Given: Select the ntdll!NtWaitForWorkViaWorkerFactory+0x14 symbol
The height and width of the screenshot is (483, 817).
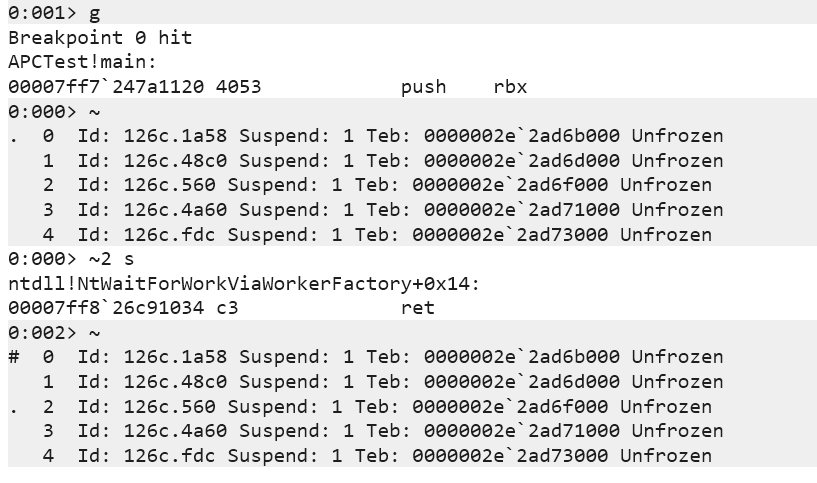Looking at the screenshot, I should point(244,283).
